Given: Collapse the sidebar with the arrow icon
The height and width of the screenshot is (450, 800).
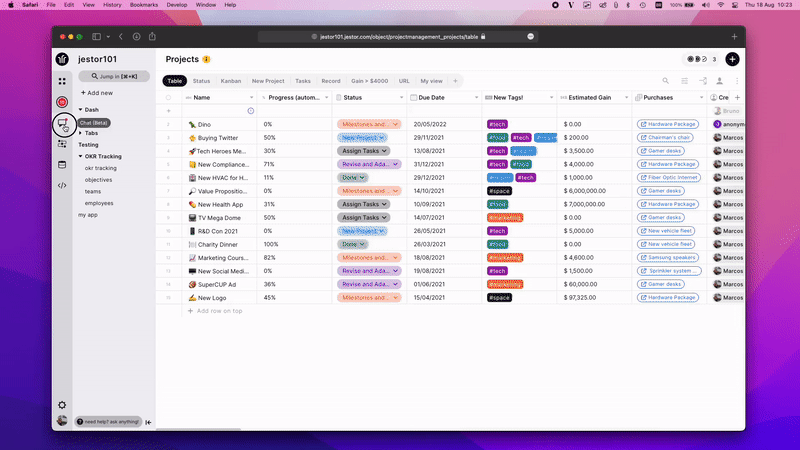Looking at the screenshot, I should 148,422.
